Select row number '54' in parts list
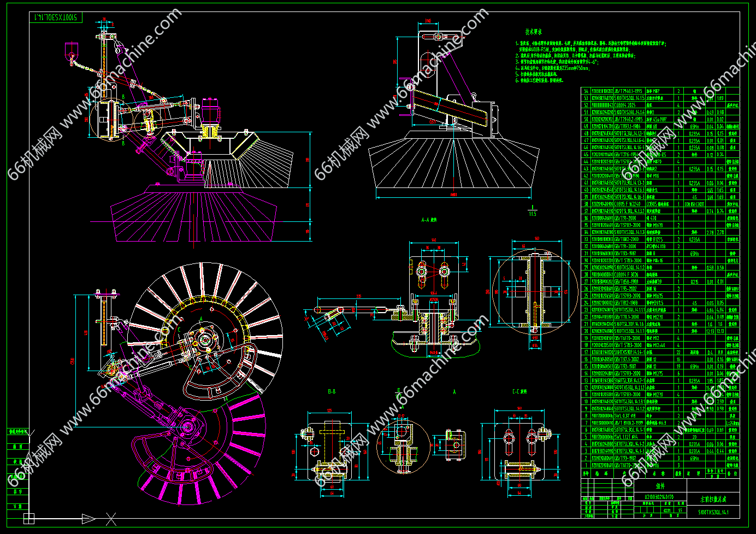 coord(586,91)
